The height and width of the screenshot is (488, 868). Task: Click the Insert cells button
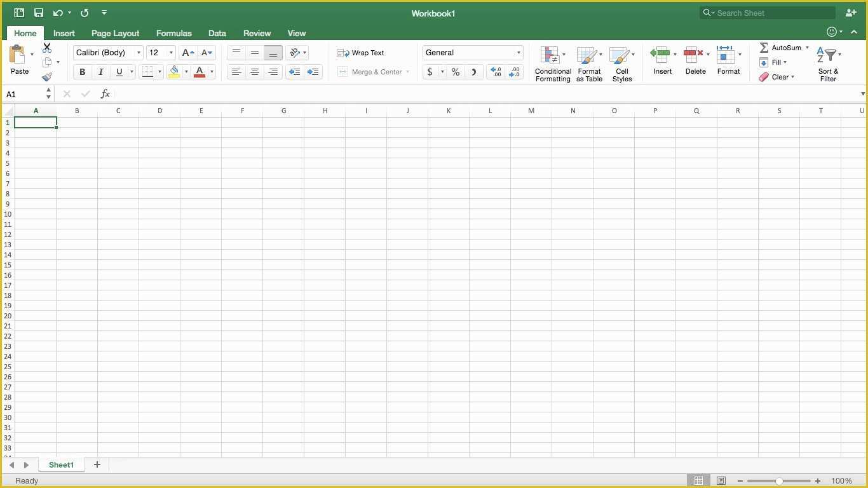point(662,61)
